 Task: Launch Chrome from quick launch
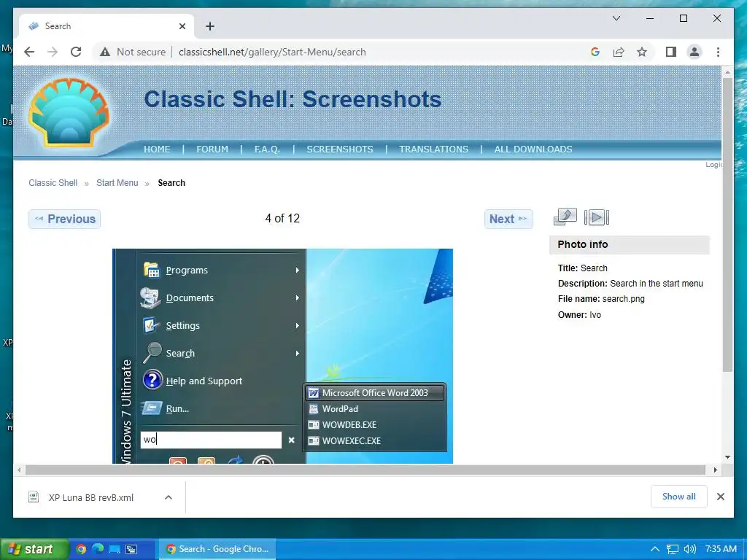pos(81,549)
